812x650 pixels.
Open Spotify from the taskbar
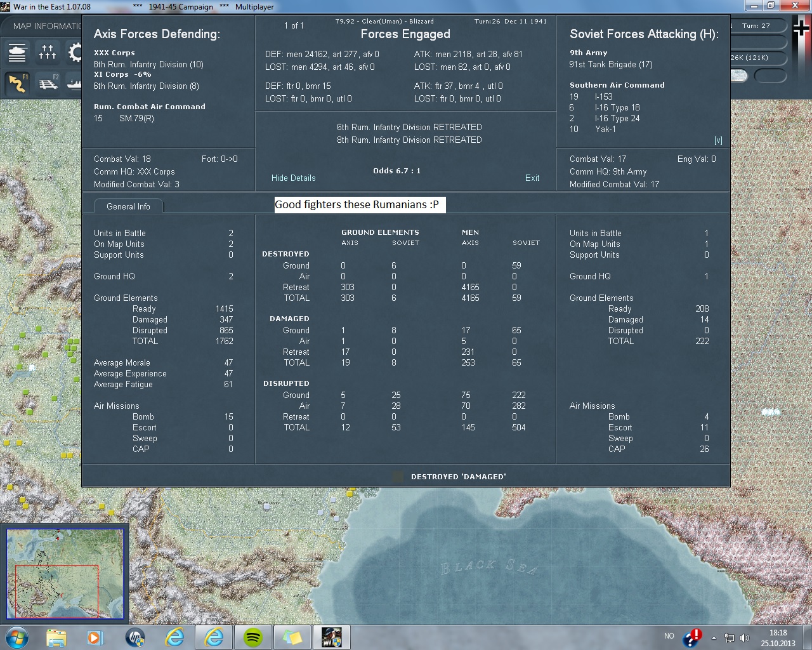coord(253,637)
